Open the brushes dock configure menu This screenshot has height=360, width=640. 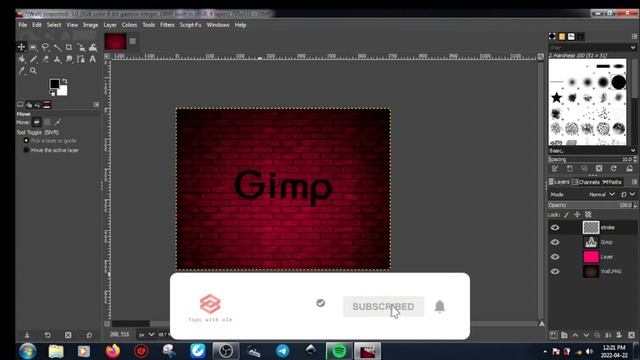point(634,36)
